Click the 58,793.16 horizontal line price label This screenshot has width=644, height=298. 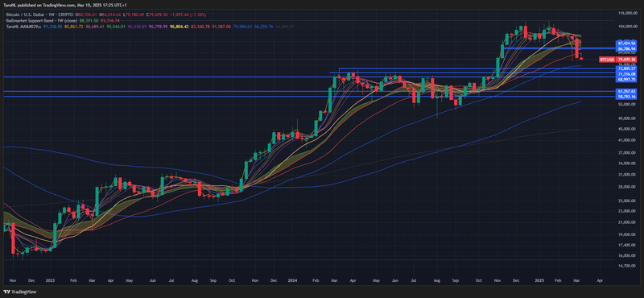point(625,96)
